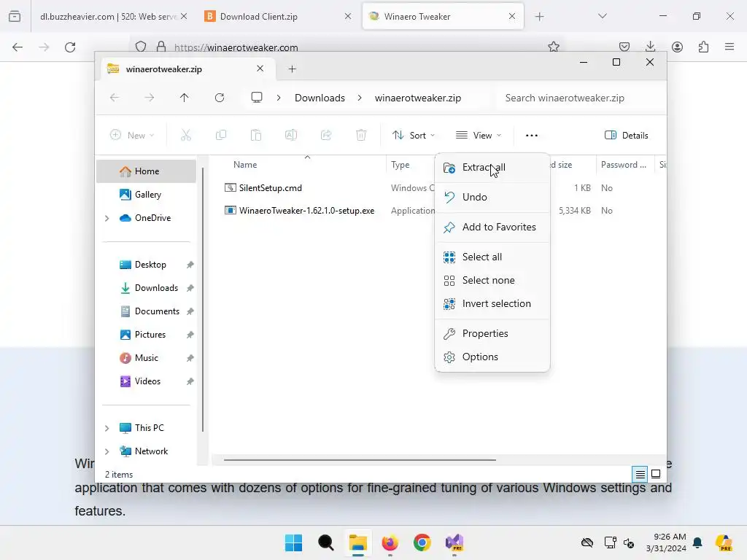Select Home in the navigation pane
This screenshot has height=560, width=747.
146,171
